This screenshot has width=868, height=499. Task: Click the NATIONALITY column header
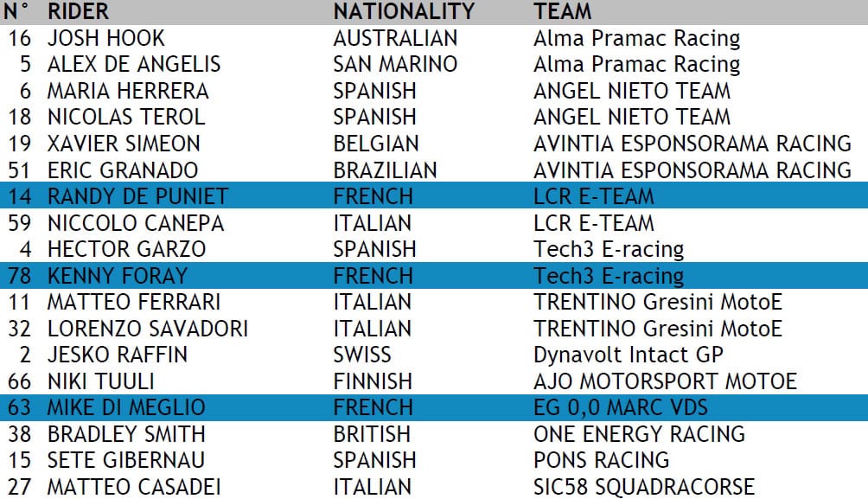(404, 12)
